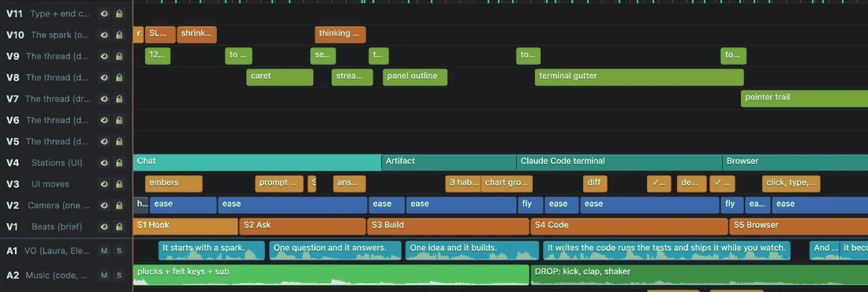Toggle the lock on track V8
This screenshot has height=292, width=868.
pyautogui.click(x=119, y=77)
